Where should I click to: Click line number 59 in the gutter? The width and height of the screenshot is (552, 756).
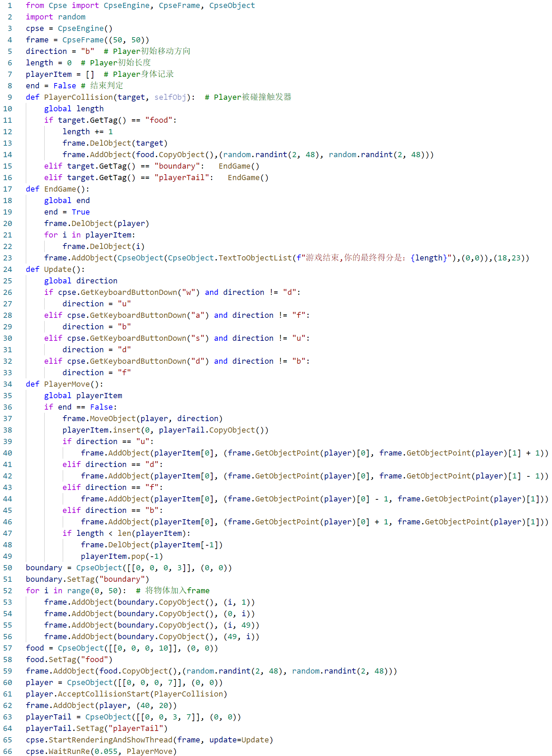pos(8,671)
